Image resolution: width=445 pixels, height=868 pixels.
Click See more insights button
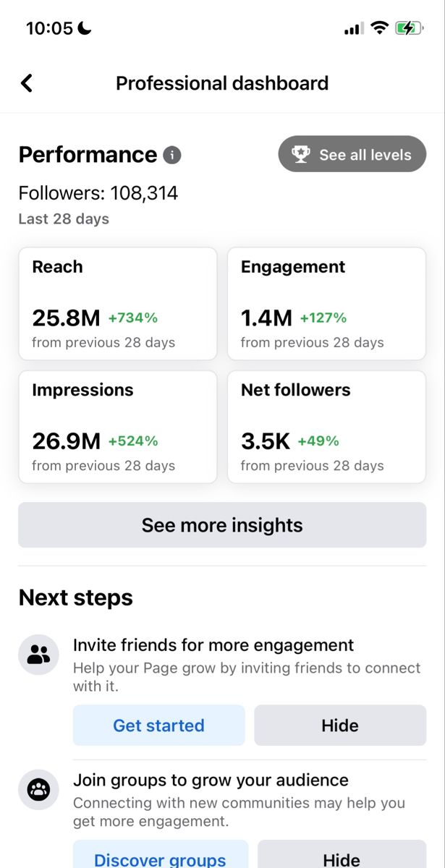[222, 525]
